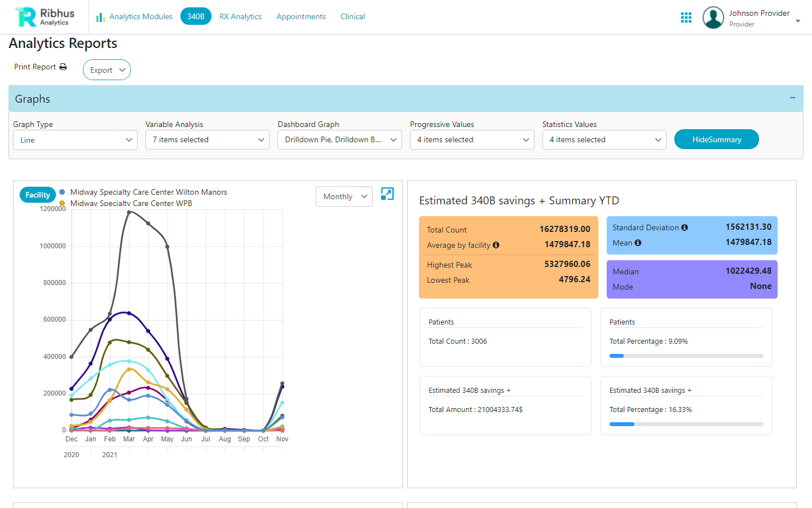Toggle the Midway Wilton Manors legend entry
The image size is (812, 508).
[148, 192]
